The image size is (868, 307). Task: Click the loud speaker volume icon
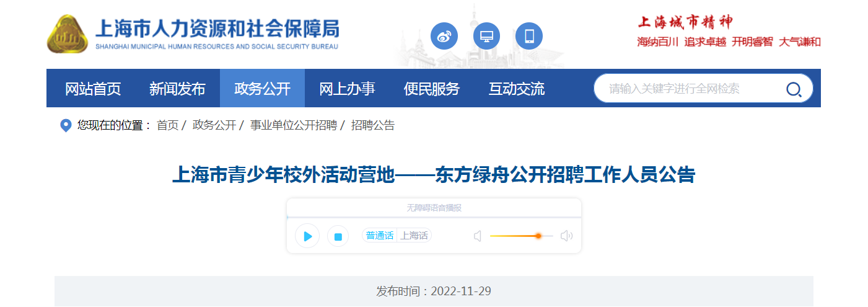pyautogui.click(x=566, y=236)
